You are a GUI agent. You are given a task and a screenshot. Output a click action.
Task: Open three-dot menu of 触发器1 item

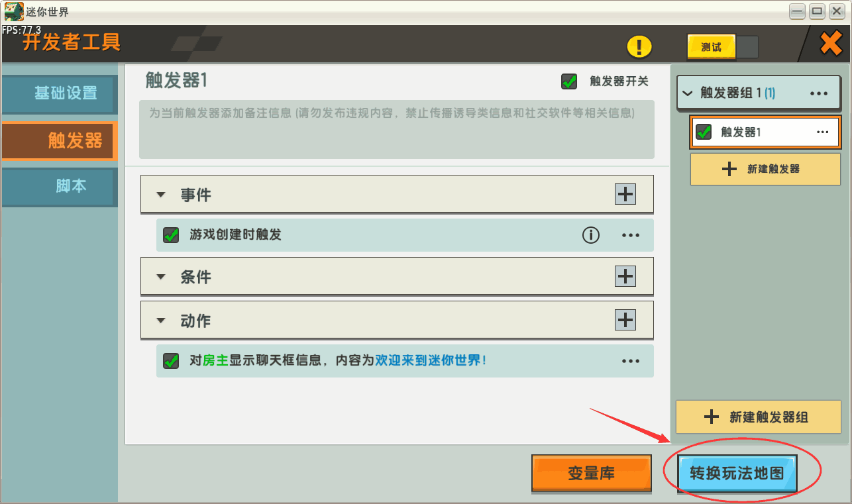tap(823, 132)
